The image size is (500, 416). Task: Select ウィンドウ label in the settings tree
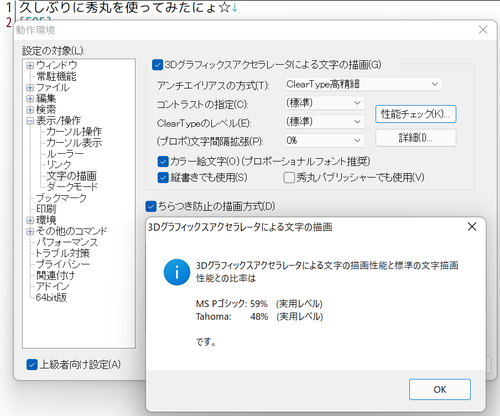click(x=56, y=65)
